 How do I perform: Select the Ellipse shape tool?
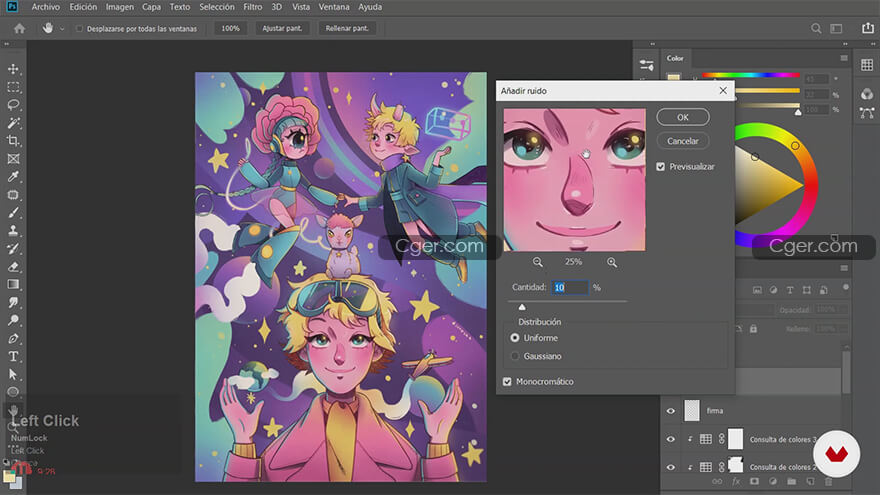coord(13,392)
